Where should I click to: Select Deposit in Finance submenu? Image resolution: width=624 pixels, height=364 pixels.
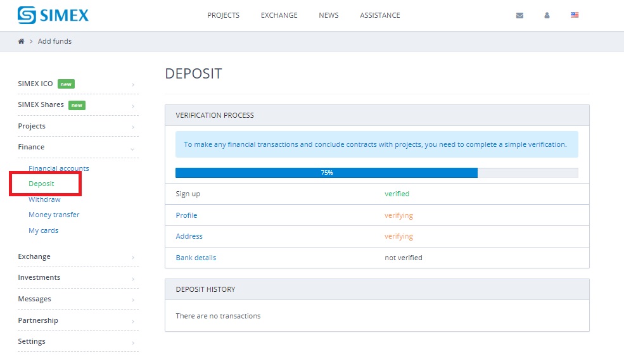point(41,184)
